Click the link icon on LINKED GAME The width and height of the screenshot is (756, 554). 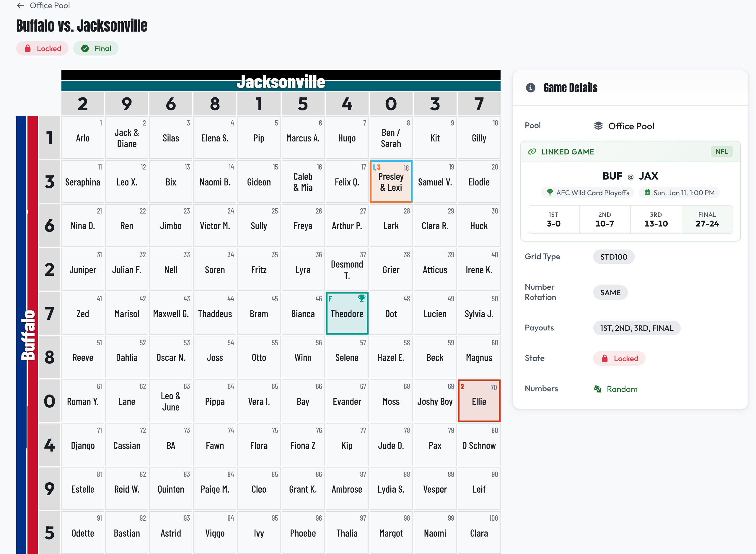coord(532,151)
